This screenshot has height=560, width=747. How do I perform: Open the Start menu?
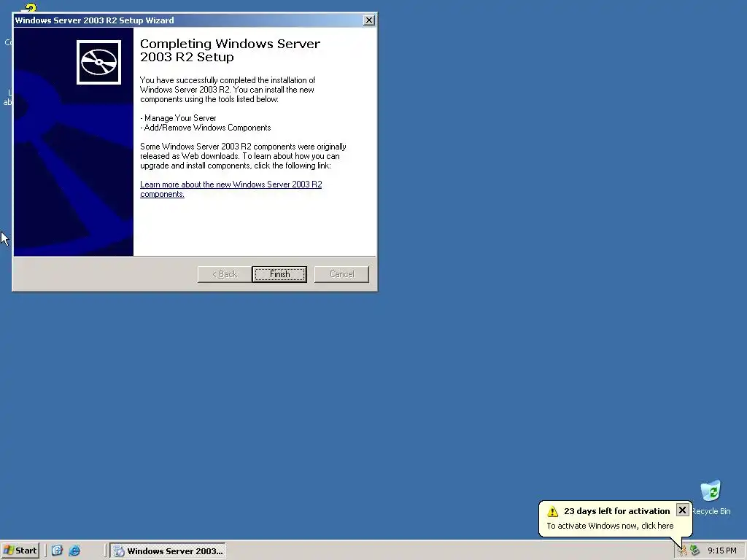pos(20,551)
